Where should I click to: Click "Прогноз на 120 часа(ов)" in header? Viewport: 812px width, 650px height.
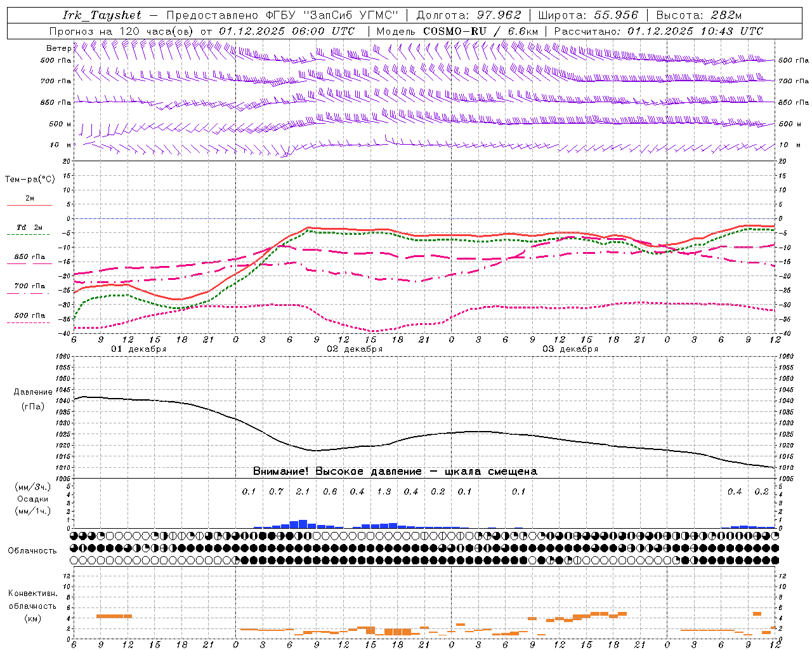[122, 31]
